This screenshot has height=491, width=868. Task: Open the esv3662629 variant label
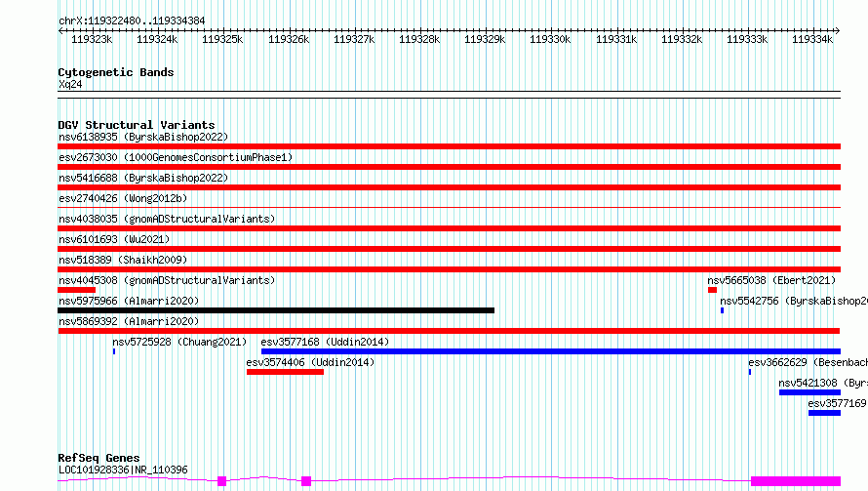pyautogui.click(x=809, y=362)
